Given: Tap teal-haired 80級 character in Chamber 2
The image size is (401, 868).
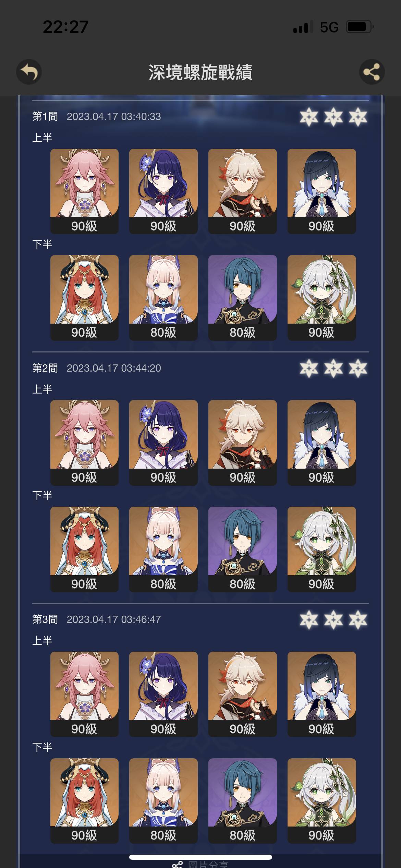Looking at the screenshot, I should coord(242,549).
